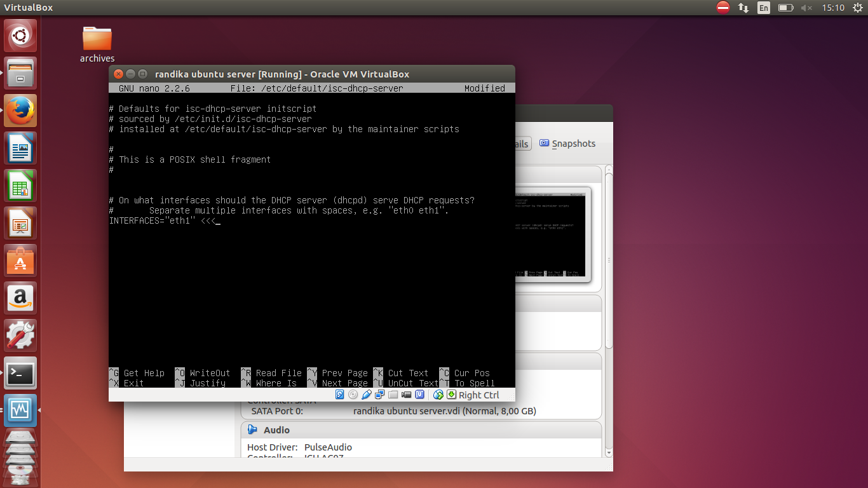Image resolution: width=868 pixels, height=488 pixels.
Task: Click the ^X Exit shortcut in nano
Action: click(126, 383)
